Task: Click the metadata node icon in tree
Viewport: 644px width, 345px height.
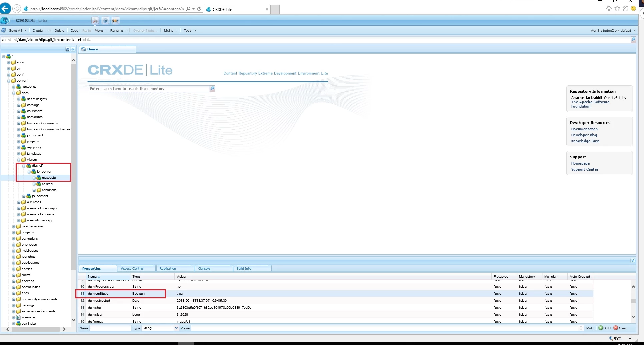Action: [39, 178]
